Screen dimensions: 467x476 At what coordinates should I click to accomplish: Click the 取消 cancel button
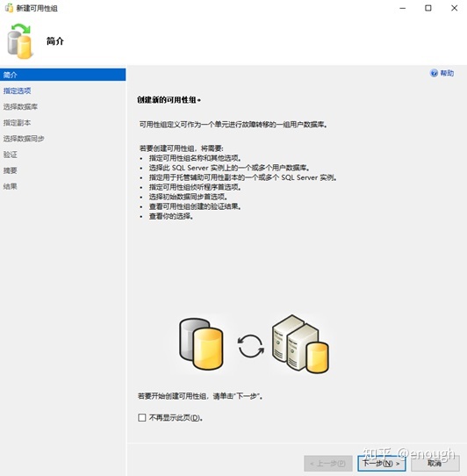pos(435,463)
